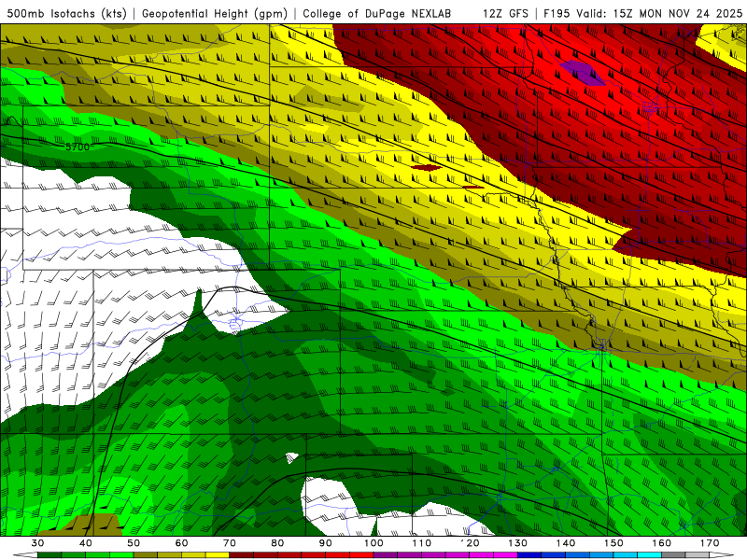The width and height of the screenshot is (747, 560).
Task: Click the dark blue swatch under 130
Action: [529, 555]
